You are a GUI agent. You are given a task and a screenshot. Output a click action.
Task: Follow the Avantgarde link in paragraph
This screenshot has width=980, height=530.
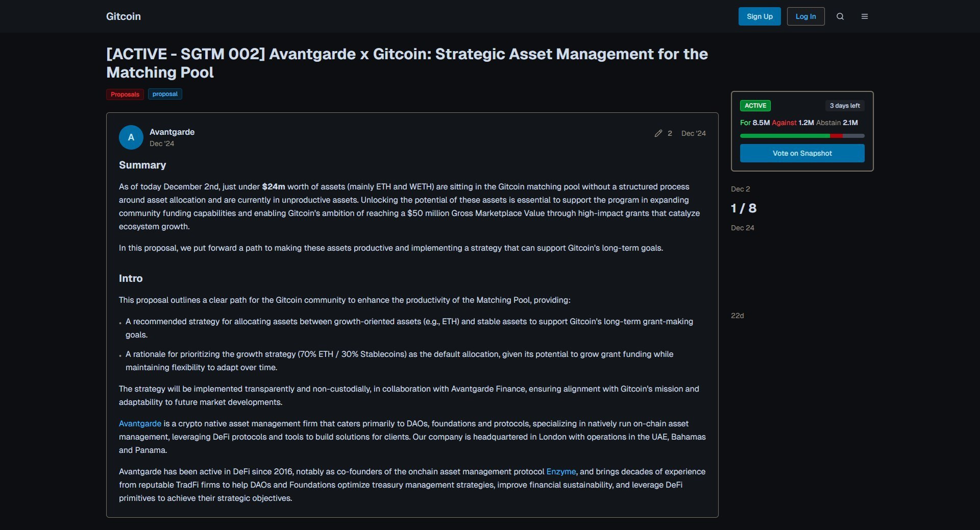[x=140, y=423]
